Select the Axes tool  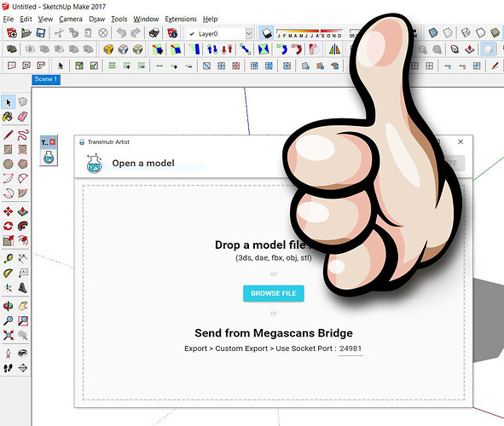8,288
